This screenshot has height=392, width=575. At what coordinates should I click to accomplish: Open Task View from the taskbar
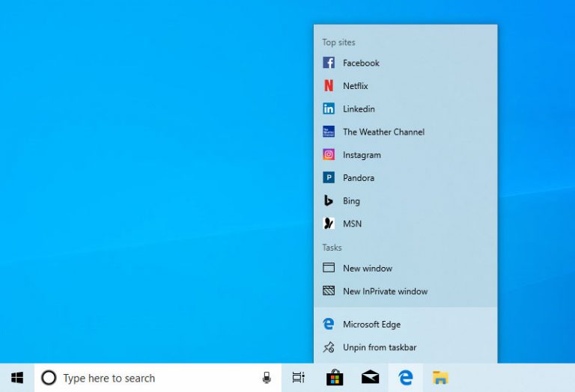pyautogui.click(x=299, y=378)
